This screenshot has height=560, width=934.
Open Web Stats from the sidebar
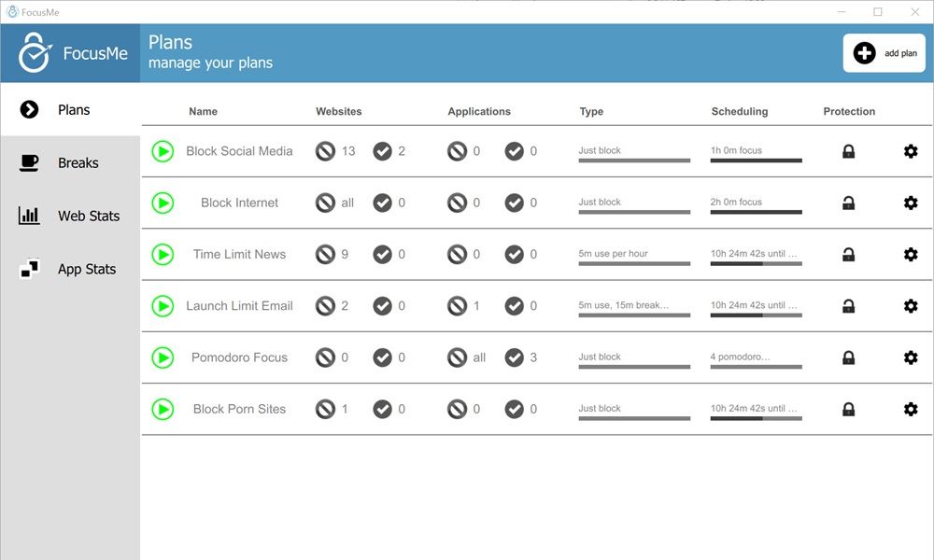[x=70, y=216]
